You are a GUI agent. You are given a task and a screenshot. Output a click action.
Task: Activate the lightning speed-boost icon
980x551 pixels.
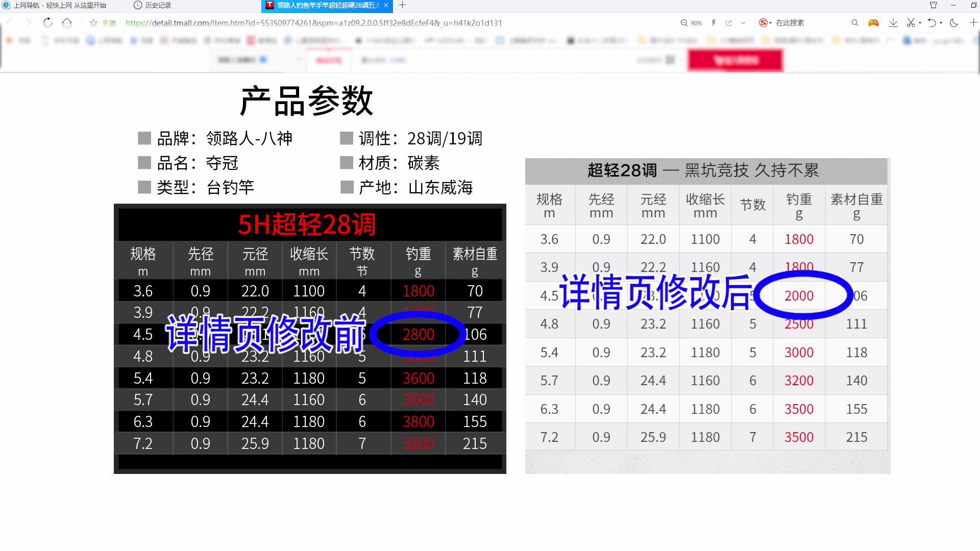[x=713, y=22]
